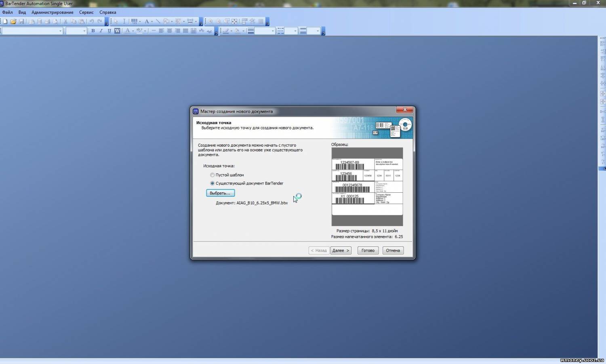Click the Undo arrow icon

[92, 21]
